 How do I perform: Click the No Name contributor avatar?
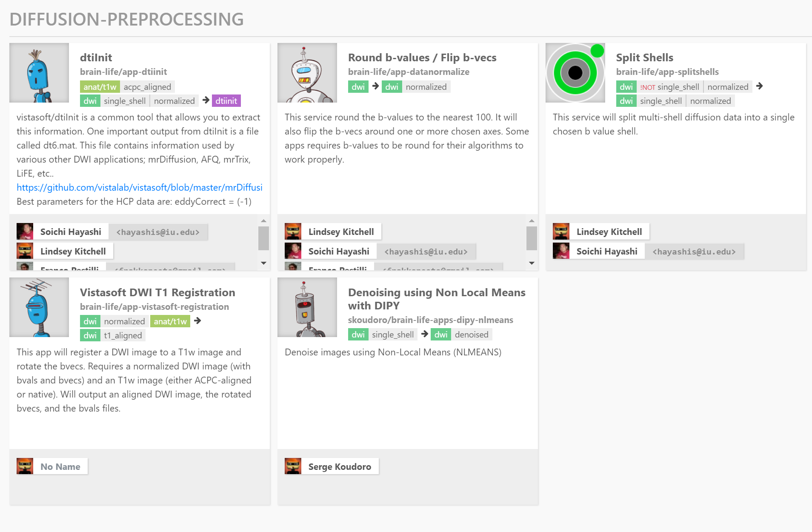pos(25,466)
